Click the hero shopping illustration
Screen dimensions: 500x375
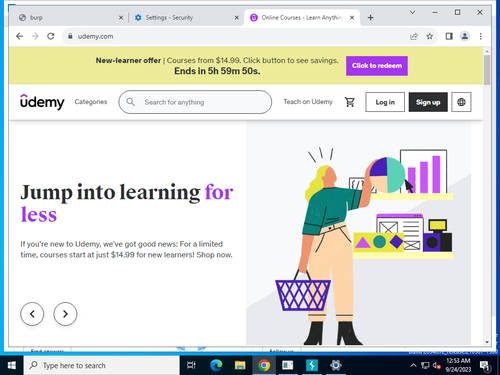point(359,233)
